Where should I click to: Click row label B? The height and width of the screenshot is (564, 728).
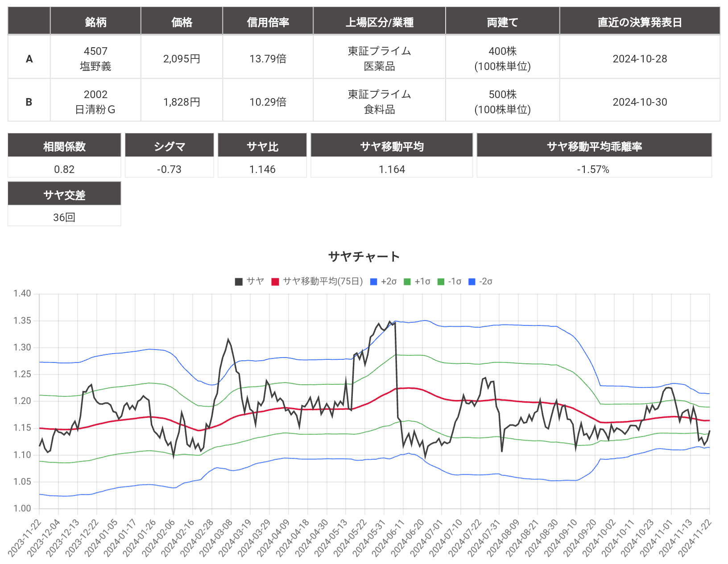coord(29,102)
